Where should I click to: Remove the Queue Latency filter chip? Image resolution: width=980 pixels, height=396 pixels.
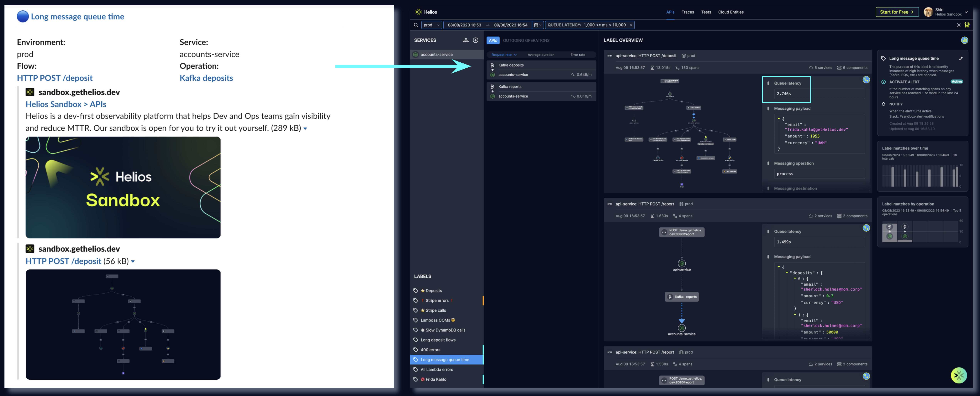630,25
